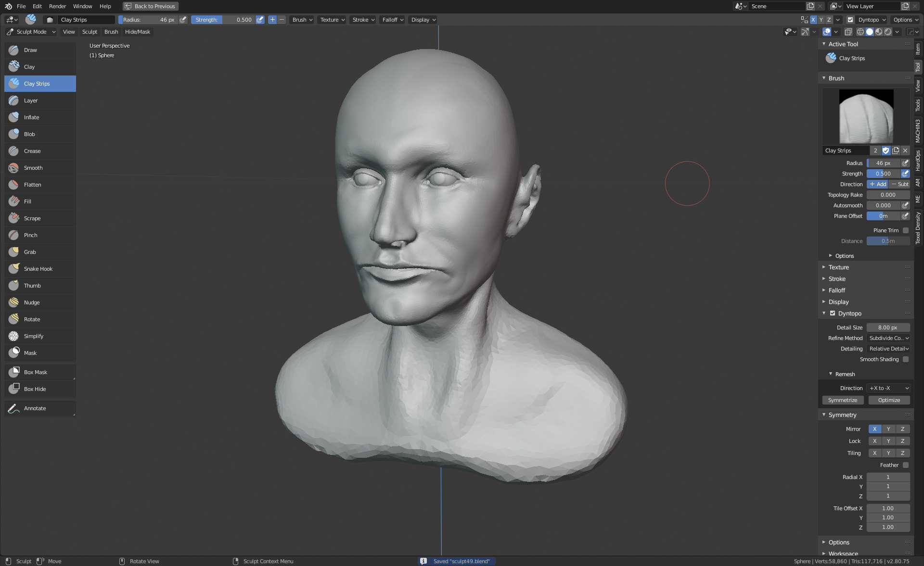The height and width of the screenshot is (566, 924).
Task: Open the Hide/Mask menu
Action: click(x=137, y=32)
